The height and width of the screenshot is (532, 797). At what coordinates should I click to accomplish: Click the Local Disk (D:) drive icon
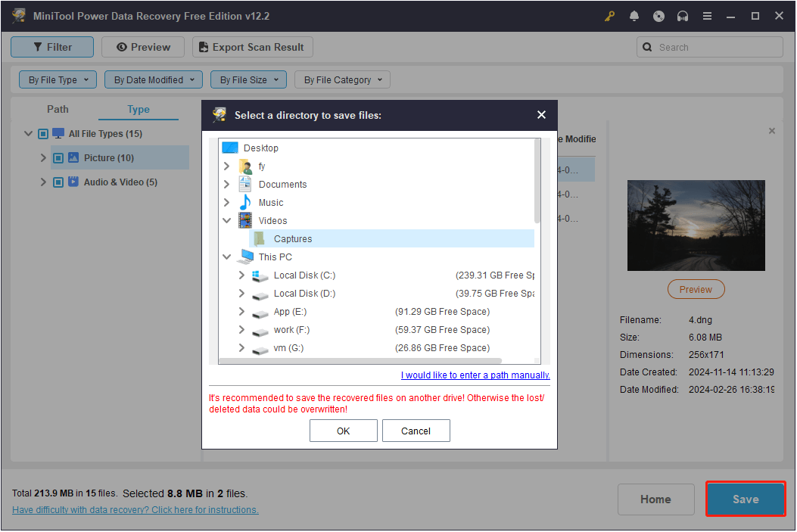tap(260, 294)
